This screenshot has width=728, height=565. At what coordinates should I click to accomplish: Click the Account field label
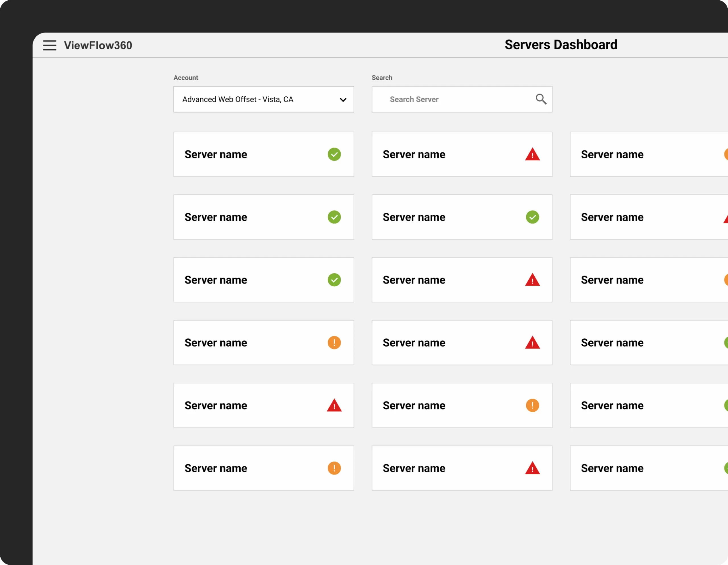(186, 78)
